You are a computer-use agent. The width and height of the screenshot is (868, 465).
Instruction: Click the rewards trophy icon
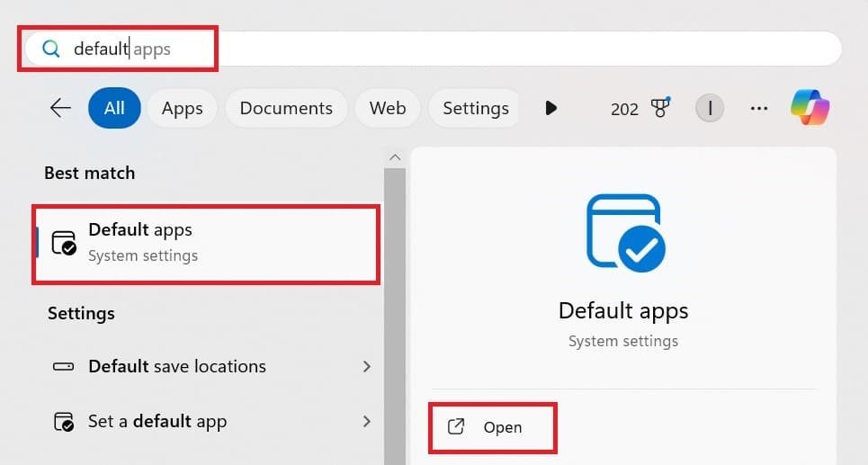660,109
